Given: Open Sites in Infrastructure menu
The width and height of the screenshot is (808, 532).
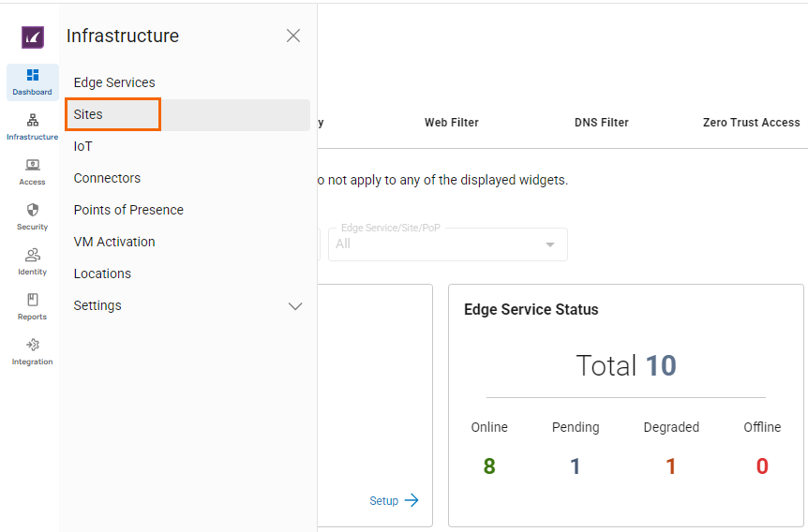Looking at the screenshot, I should click(x=89, y=114).
